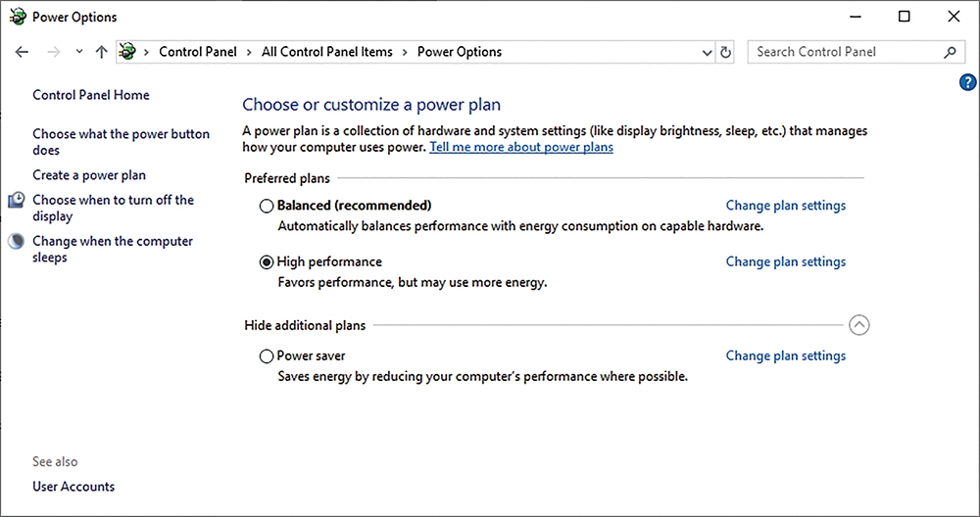Viewport: 980px width, 517px height.
Task: Open Change plan settings for Power saver
Action: click(x=786, y=355)
